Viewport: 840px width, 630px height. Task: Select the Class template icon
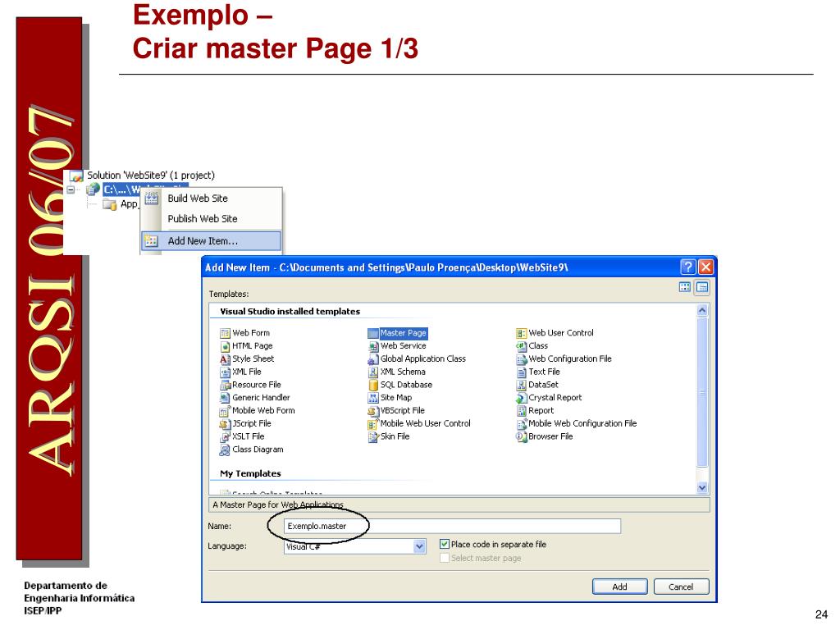point(521,346)
